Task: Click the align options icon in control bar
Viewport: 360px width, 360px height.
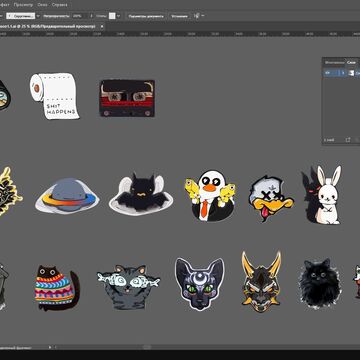Action: pyautogui.click(x=197, y=16)
